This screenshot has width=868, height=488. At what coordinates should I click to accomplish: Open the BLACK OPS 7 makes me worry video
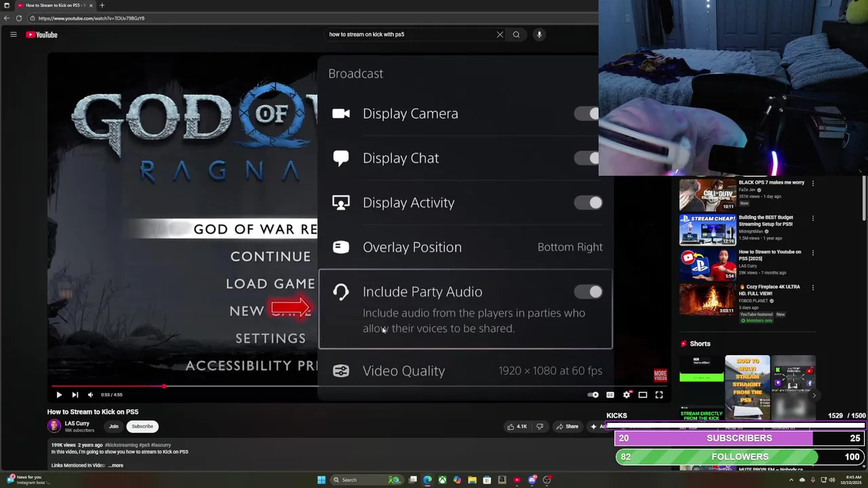[x=771, y=182]
